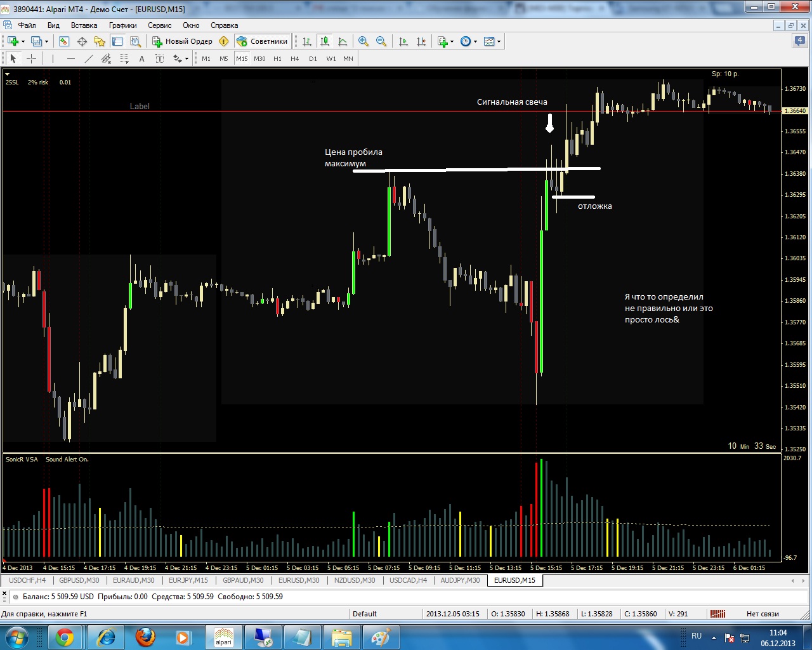Enable chart auto scroll icon
The height and width of the screenshot is (650, 812).
click(x=403, y=41)
